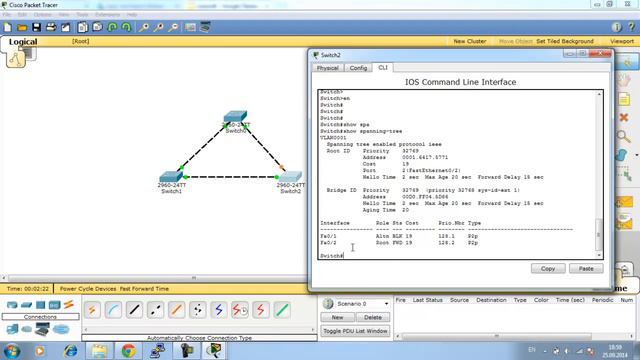Print the topology using the printer icon
This screenshot has width=640, height=360.
tap(51, 27)
